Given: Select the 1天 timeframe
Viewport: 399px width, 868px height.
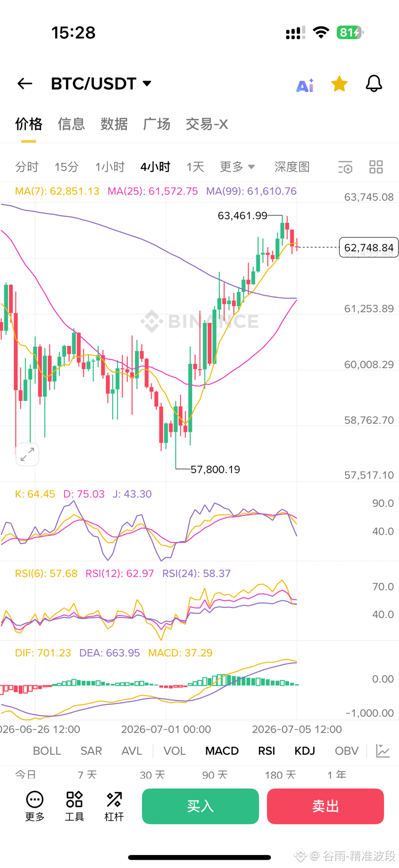Looking at the screenshot, I should click(x=195, y=167).
